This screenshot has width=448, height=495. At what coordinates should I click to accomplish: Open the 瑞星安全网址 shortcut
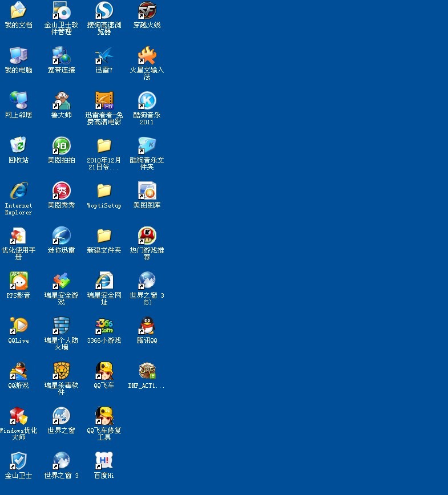coord(104,281)
